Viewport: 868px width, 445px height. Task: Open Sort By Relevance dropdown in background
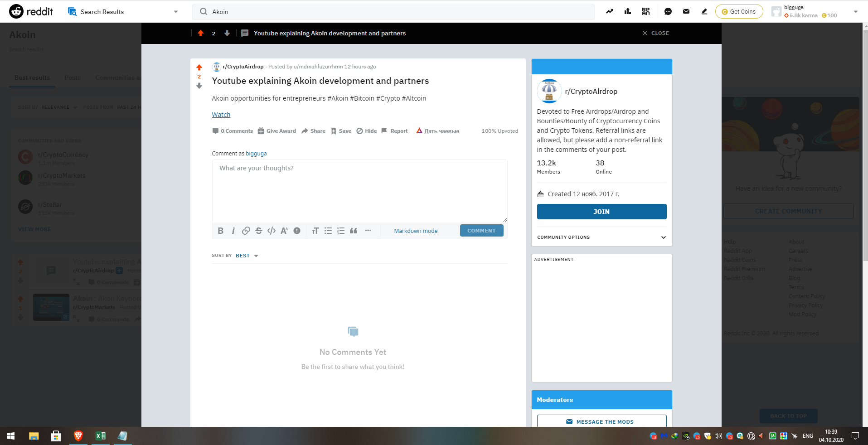(x=59, y=107)
